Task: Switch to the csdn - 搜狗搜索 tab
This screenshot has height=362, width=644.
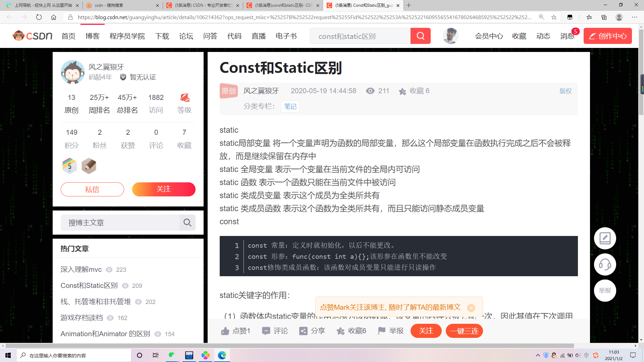Action: point(122,5)
